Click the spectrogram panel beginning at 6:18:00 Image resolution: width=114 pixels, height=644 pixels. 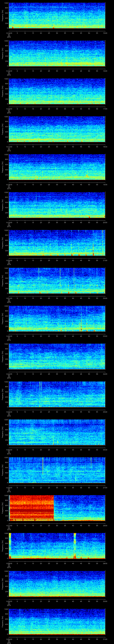57,167
